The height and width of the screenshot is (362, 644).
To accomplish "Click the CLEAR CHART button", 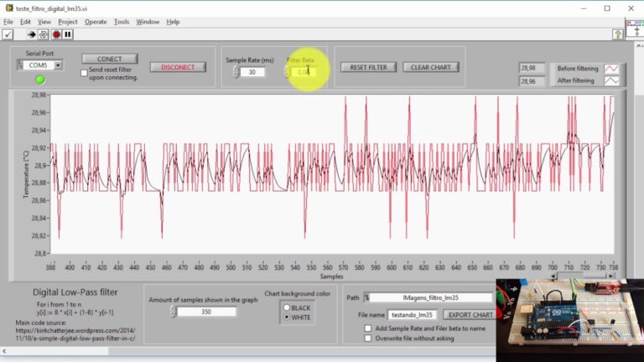I will [x=431, y=67].
